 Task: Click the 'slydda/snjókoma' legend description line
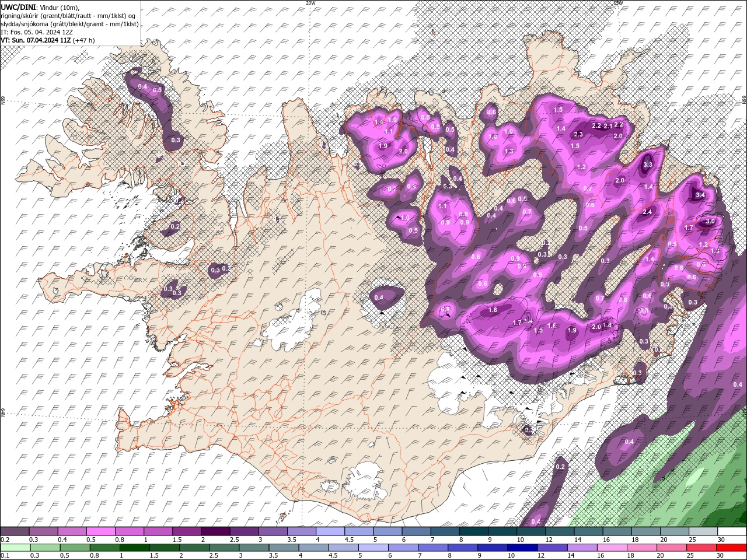click(69, 24)
